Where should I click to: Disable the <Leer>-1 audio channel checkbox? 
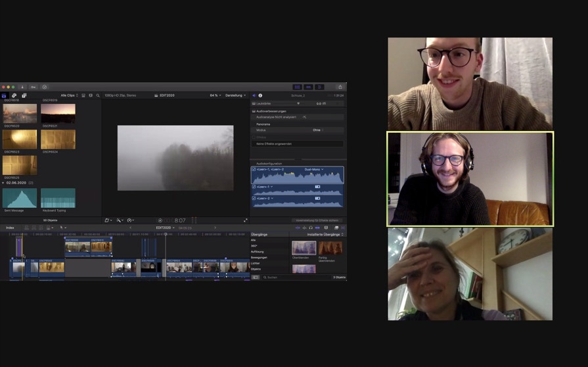(254, 187)
